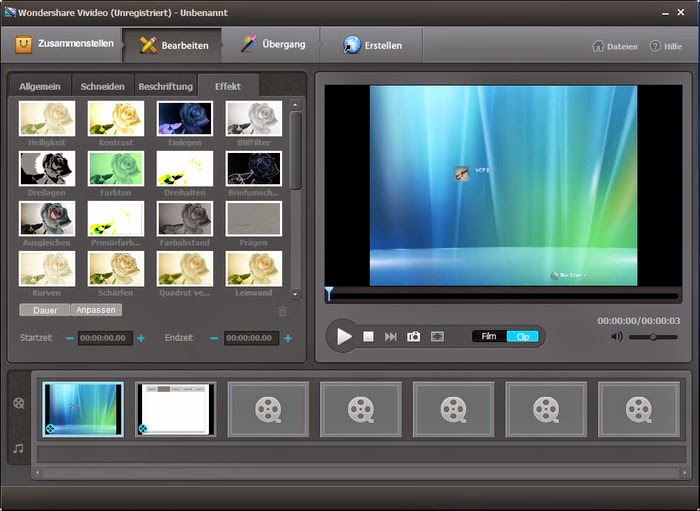The image size is (700, 511).
Task: Open the Schneiden tab
Action: [x=102, y=86]
